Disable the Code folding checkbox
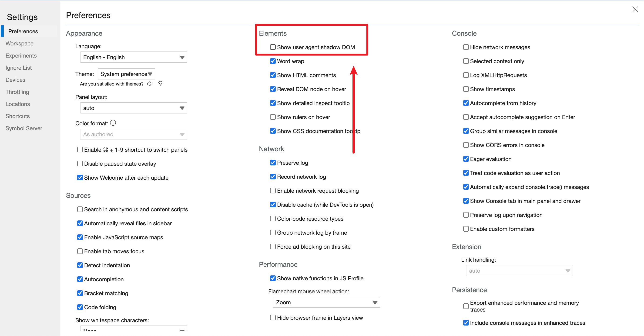The height and width of the screenshot is (336, 644). pos(80,307)
